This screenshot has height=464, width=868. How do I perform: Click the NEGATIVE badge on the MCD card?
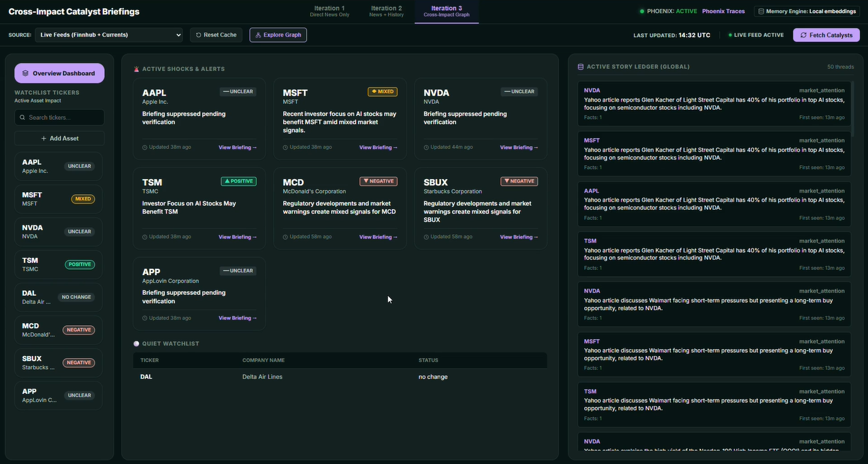(x=379, y=181)
